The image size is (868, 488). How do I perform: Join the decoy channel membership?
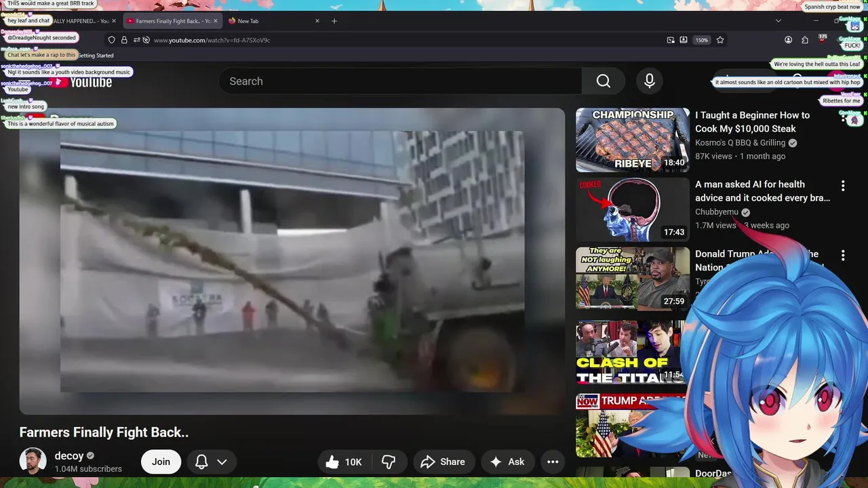(161, 462)
